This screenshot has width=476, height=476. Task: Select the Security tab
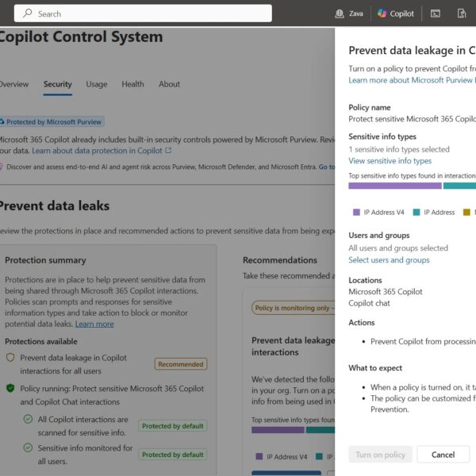tap(58, 84)
